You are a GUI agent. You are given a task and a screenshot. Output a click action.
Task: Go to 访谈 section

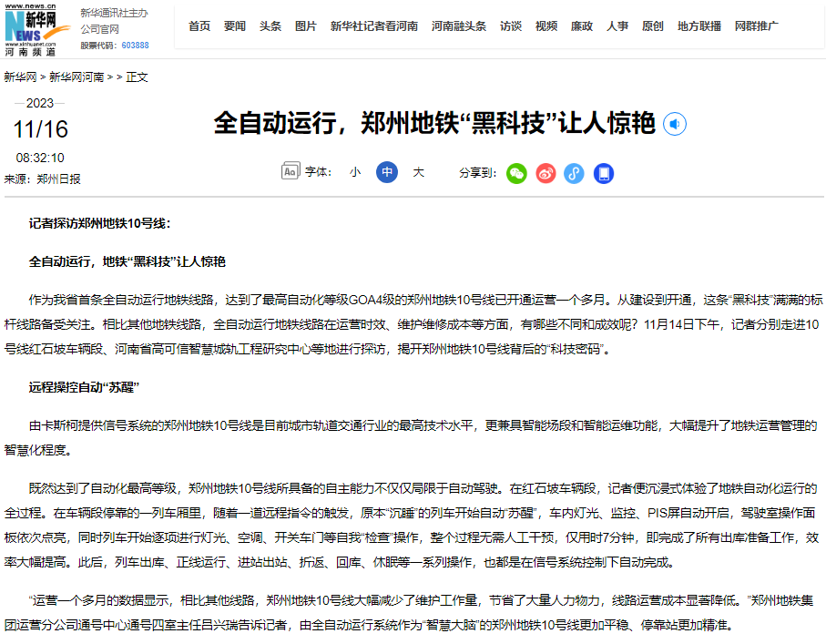point(511,26)
